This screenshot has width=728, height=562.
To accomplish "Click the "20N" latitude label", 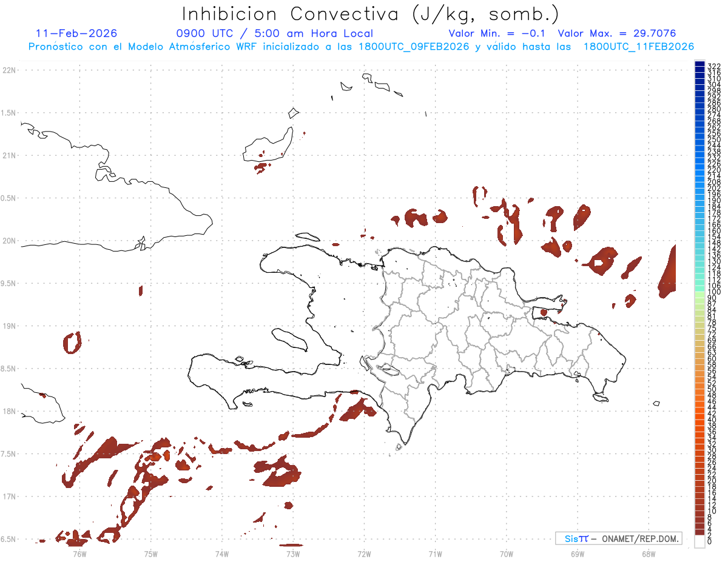I will [9, 241].
